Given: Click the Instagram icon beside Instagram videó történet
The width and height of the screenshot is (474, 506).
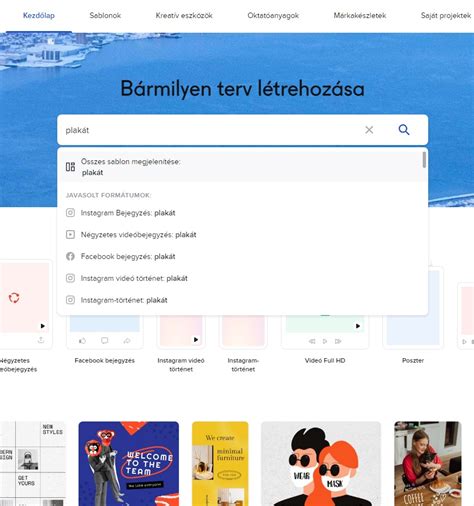Looking at the screenshot, I should pyautogui.click(x=70, y=278).
